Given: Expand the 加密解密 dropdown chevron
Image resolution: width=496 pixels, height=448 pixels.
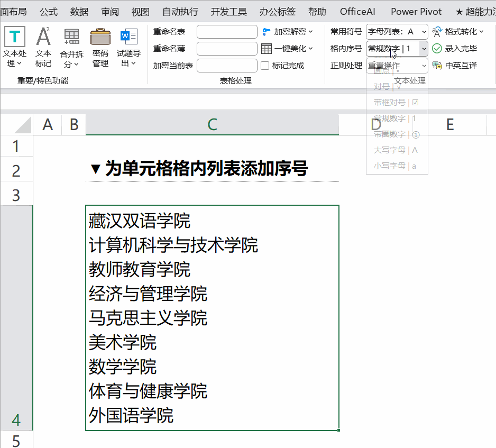Looking at the screenshot, I should coord(310,32).
